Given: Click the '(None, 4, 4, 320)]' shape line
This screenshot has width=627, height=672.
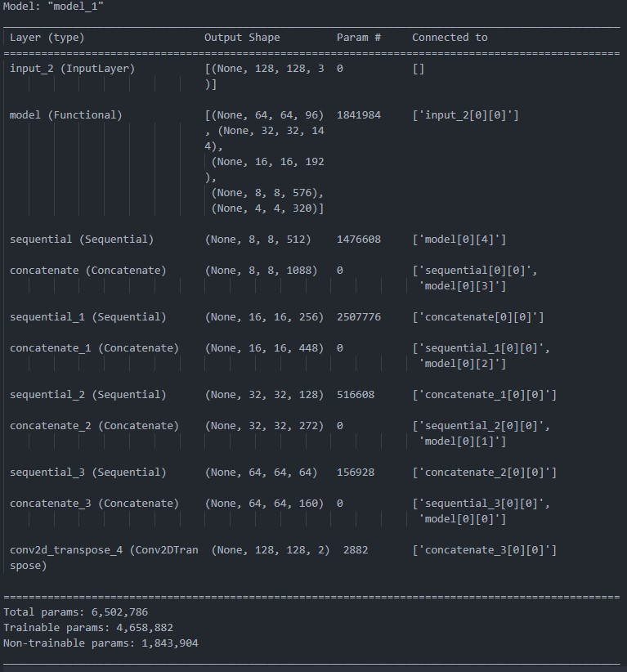Looking at the screenshot, I should pyautogui.click(x=267, y=208).
